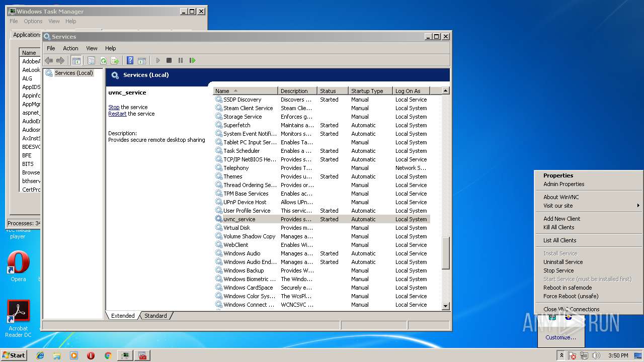Open the Opera icon on the taskbar
Screen dimensions: 644x362
(91, 355)
